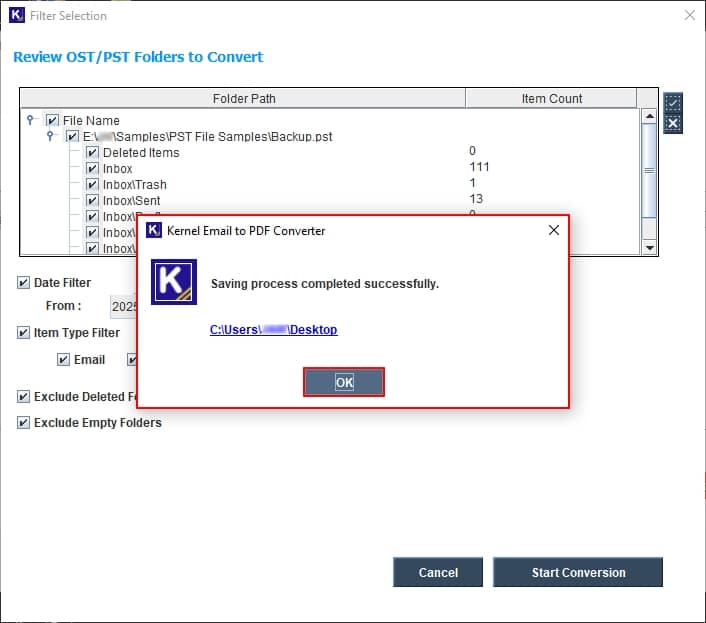Click the Item Count column header
The width and height of the screenshot is (706, 623).
[x=552, y=99]
